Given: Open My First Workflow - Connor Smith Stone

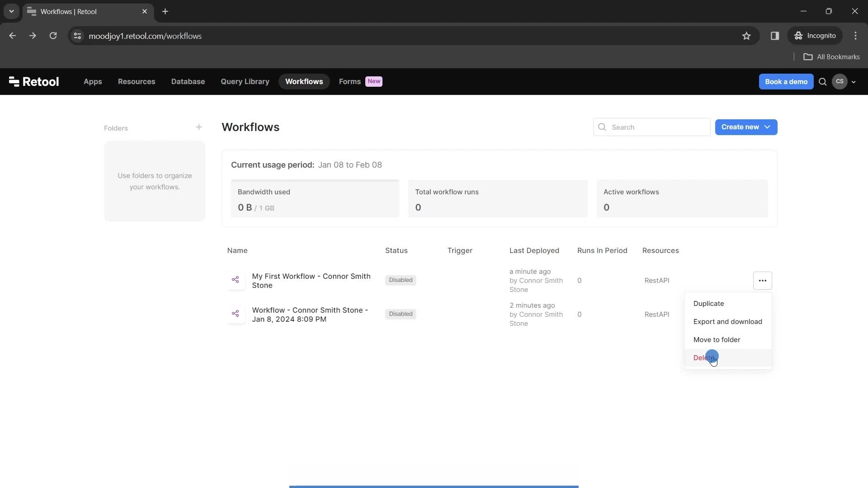Looking at the screenshot, I should click(x=311, y=281).
